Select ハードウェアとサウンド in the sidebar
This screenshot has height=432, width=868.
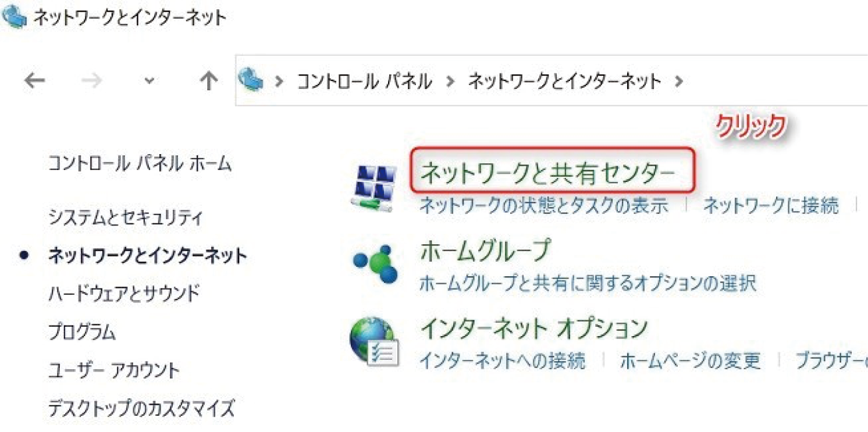pos(124,293)
